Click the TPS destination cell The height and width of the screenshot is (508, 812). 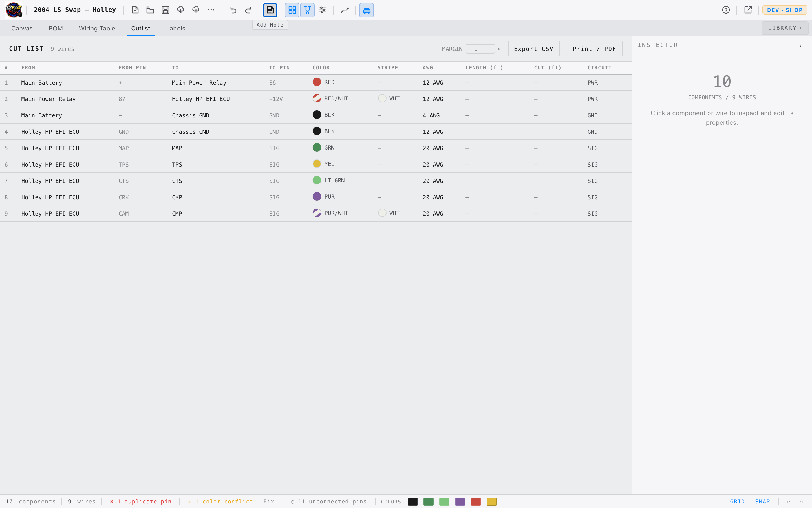[x=177, y=165]
